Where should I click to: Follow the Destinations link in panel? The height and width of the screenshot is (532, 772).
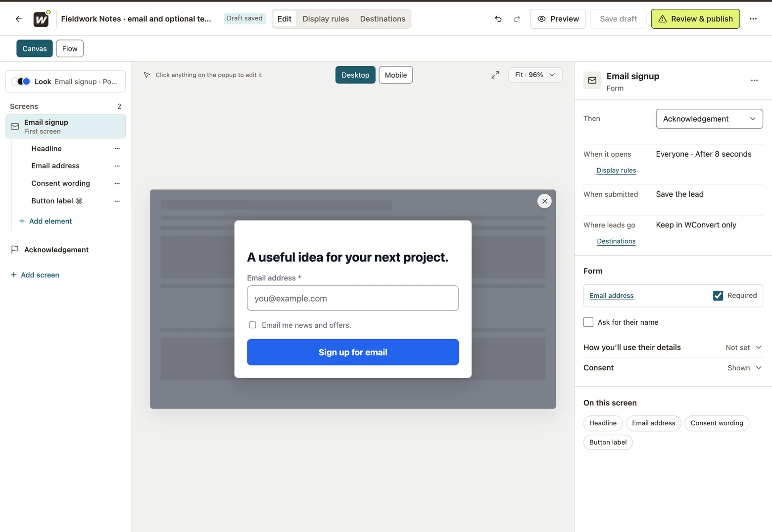(x=616, y=241)
